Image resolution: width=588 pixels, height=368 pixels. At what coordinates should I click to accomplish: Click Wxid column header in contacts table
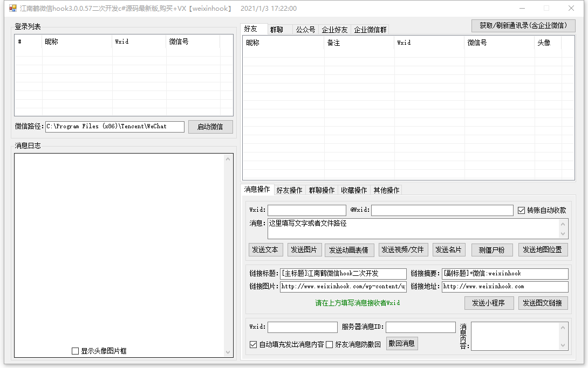click(x=429, y=43)
